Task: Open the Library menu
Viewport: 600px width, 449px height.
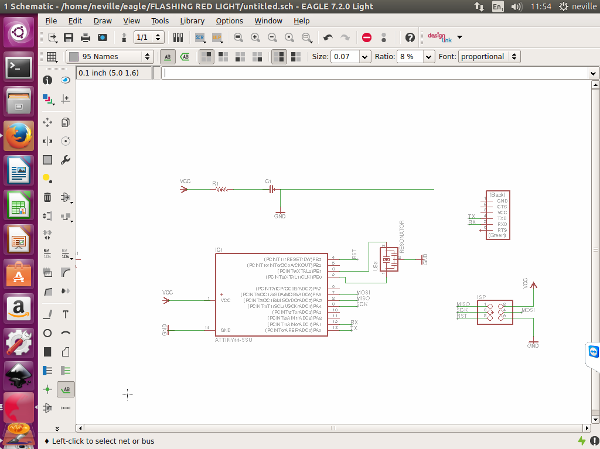Action: coord(192,20)
